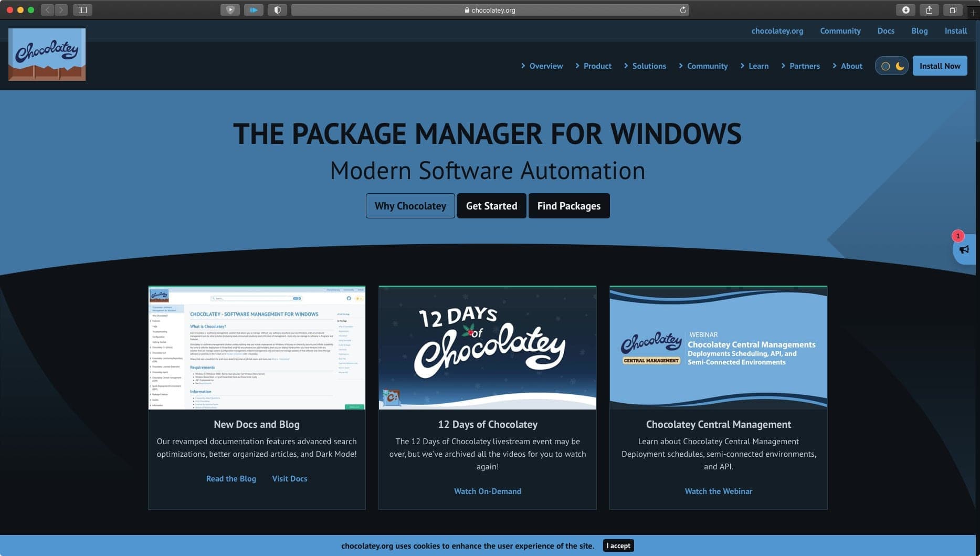Open the Safari downloads icon
980x556 pixels.
coord(905,10)
